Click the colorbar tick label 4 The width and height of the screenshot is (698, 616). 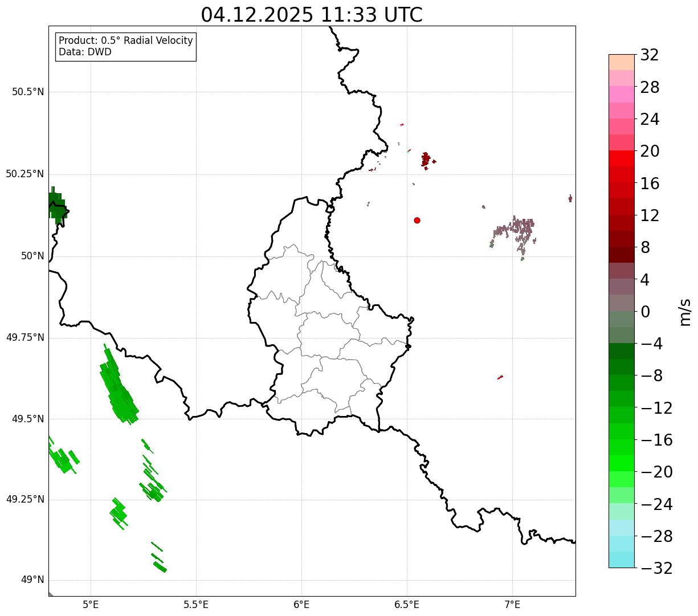(645, 280)
